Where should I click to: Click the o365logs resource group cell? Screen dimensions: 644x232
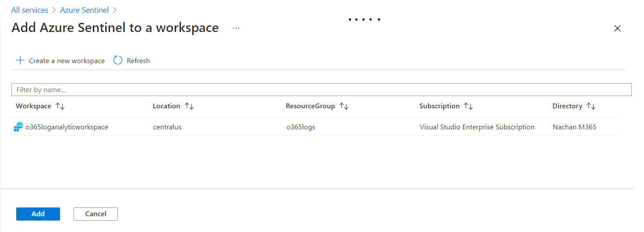pos(301,127)
